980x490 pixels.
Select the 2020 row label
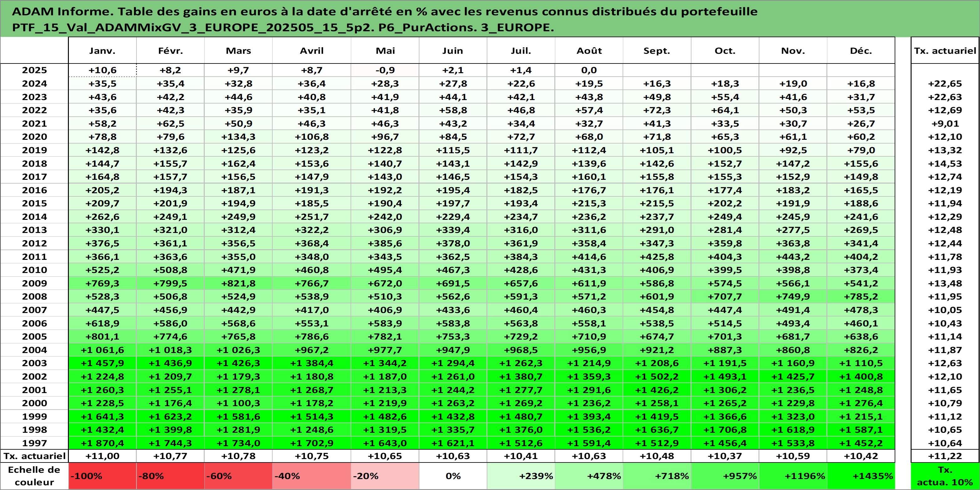pyautogui.click(x=34, y=137)
